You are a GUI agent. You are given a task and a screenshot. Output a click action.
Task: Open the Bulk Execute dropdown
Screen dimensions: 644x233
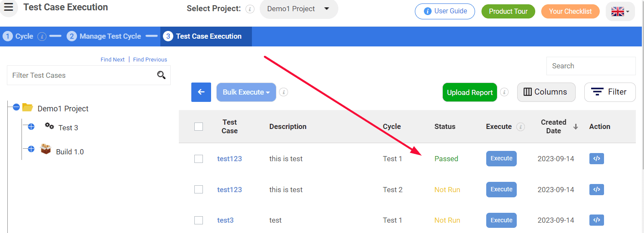click(x=246, y=92)
